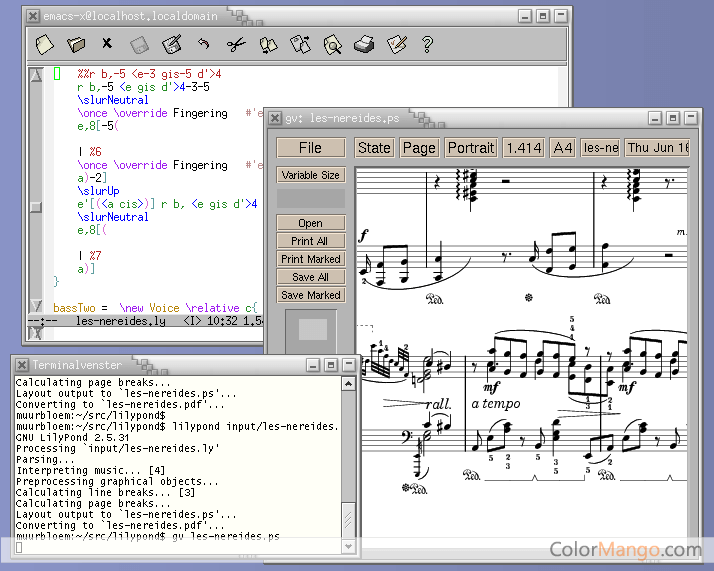This screenshot has width=714, height=571.
Task: Click the Open button in gv
Action: (x=311, y=223)
